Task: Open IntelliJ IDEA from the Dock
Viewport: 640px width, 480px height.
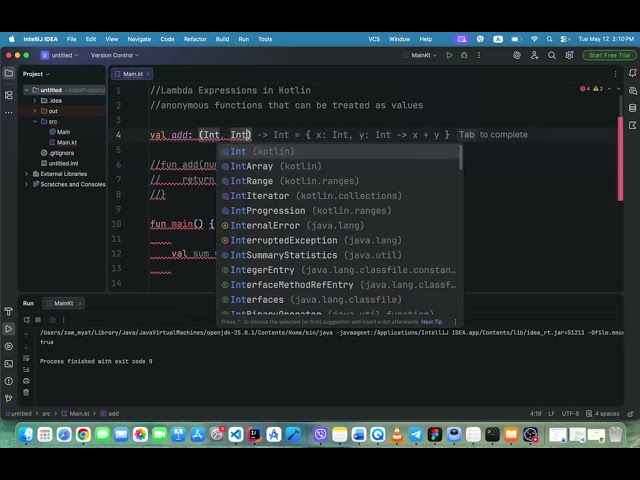Action: pyautogui.click(x=255, y=435)
